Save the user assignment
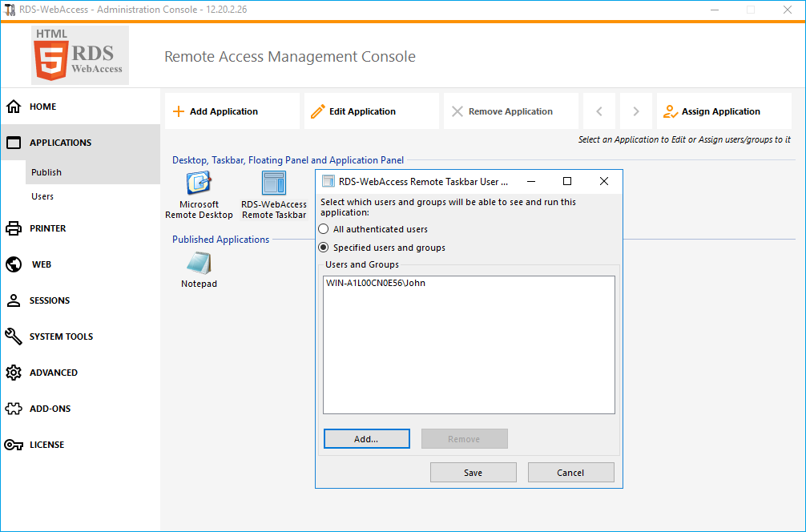Viewport: 806px width, 532px height. tap(473, 473)
